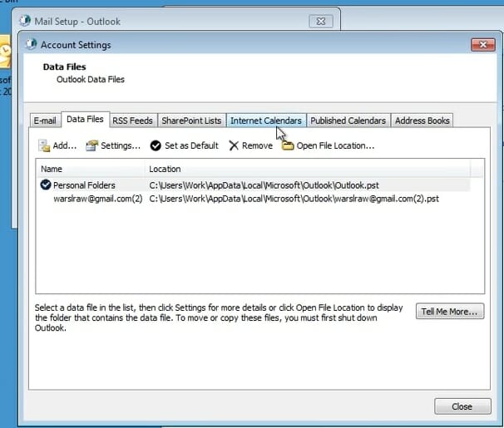
Task: Click the Close button
Action: coord(462,406)
